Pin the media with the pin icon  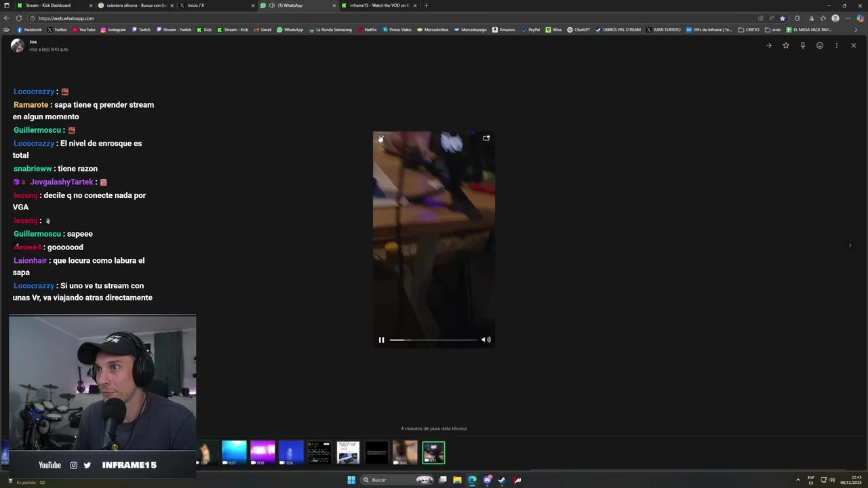click(x=802, y=45)
